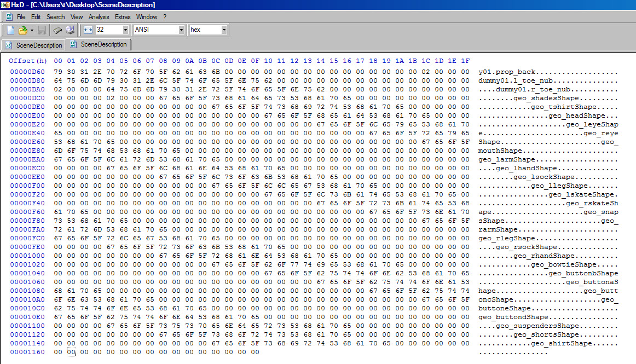Viewport: 636px width, 364px height.
Task: Open the ANSI character set dropdown
Action: coord(181,30)
